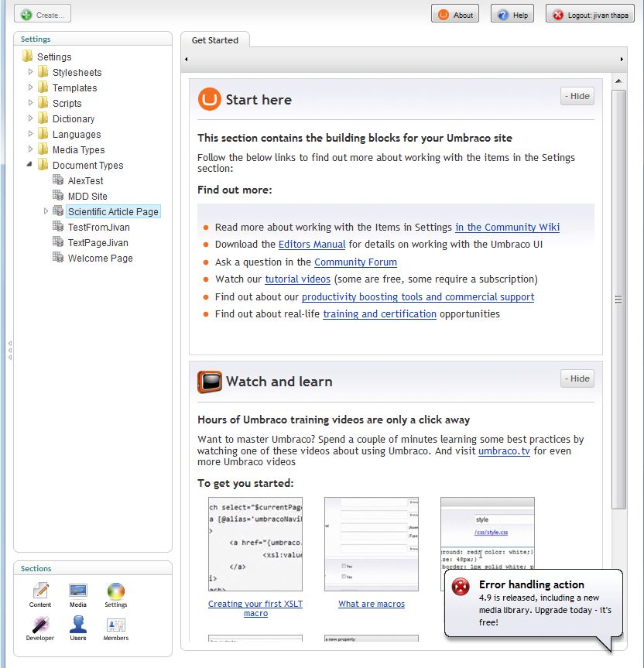644x668 pixels.
Task: Click the Stylesheets folder icon
Action: click(43, 72)
